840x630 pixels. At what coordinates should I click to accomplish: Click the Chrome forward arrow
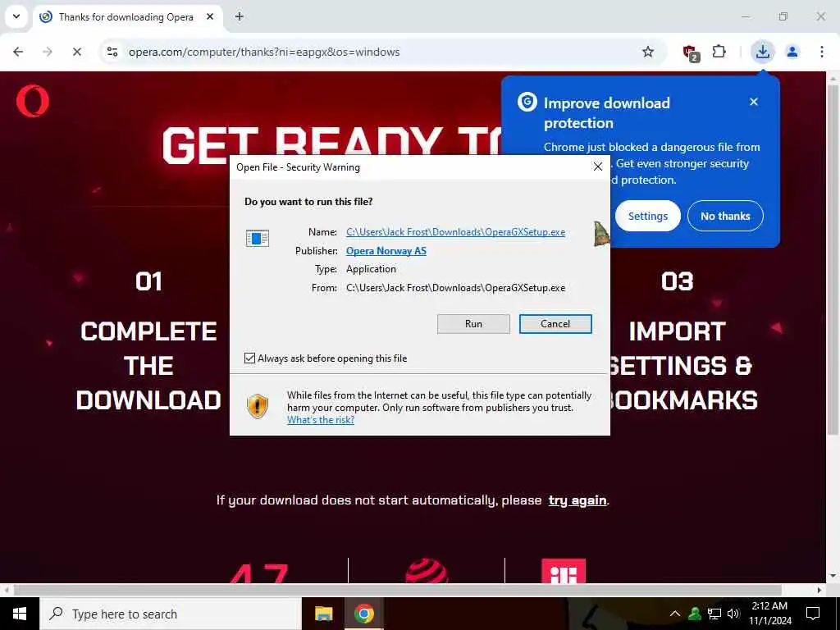[48, 52]
